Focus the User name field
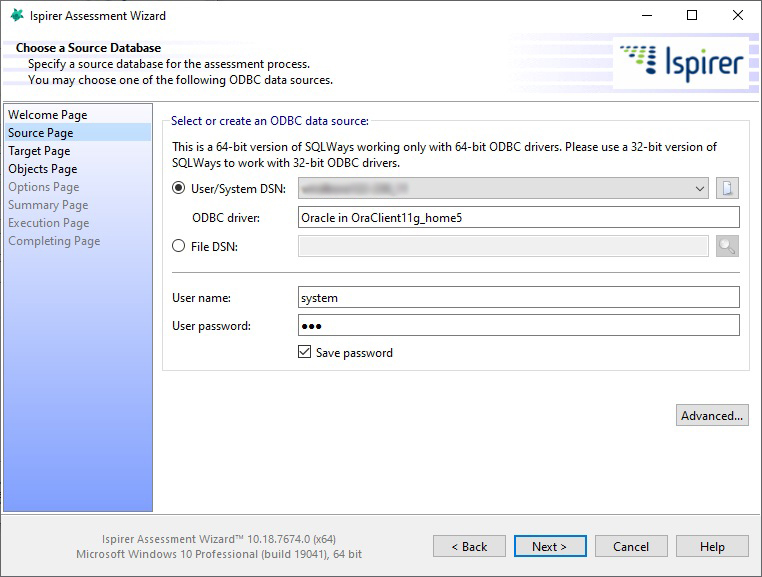This screenshot has width=762, height=577. click(x=519, y=297)
